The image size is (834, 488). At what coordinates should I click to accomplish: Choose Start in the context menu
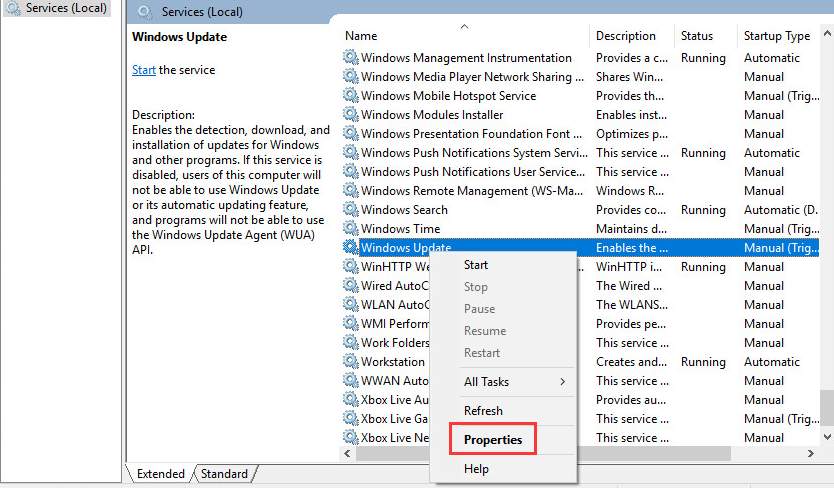[476, 264]
